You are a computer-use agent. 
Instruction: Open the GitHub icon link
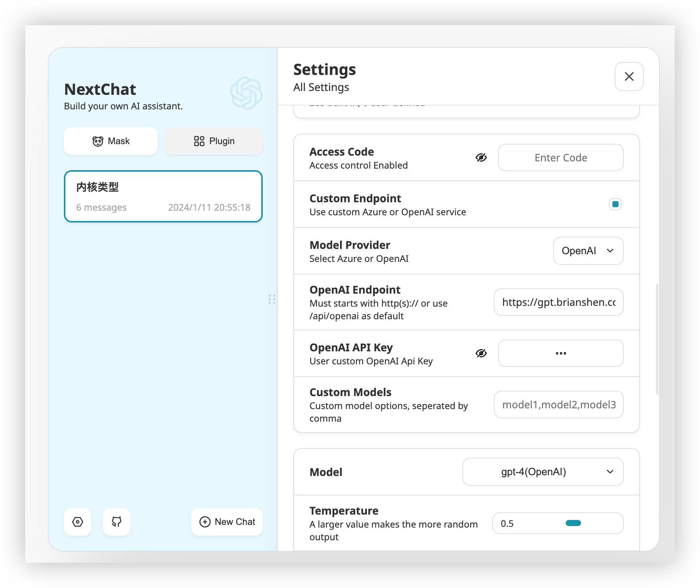point(117,522)
